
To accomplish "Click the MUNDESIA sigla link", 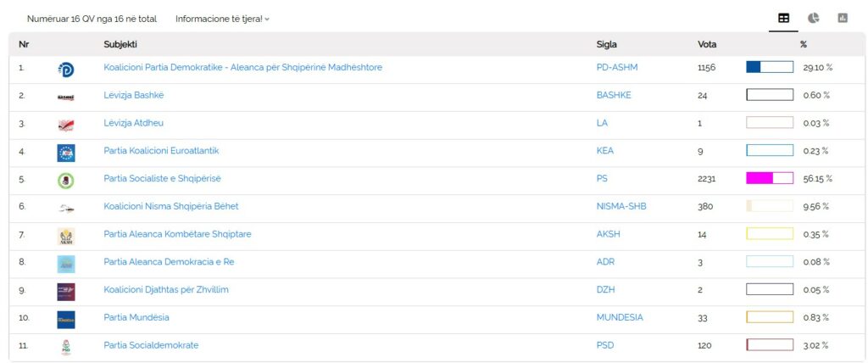I will click(620, 318).
